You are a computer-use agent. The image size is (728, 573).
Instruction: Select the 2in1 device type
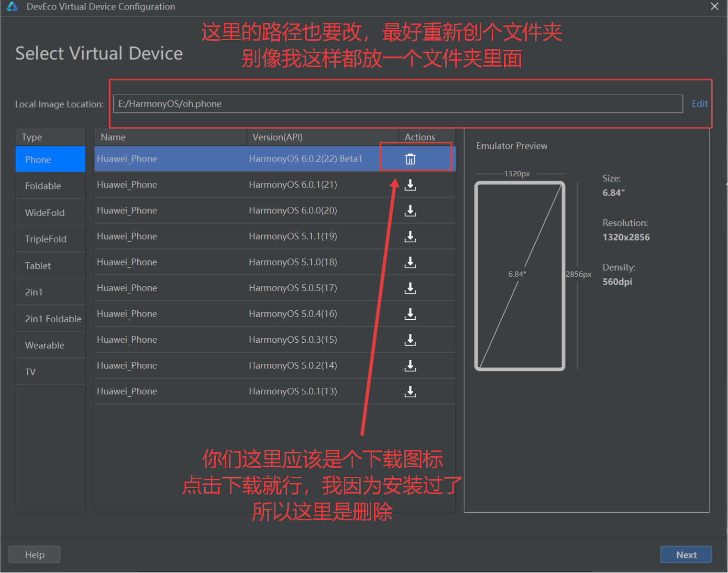coord(50,292)
